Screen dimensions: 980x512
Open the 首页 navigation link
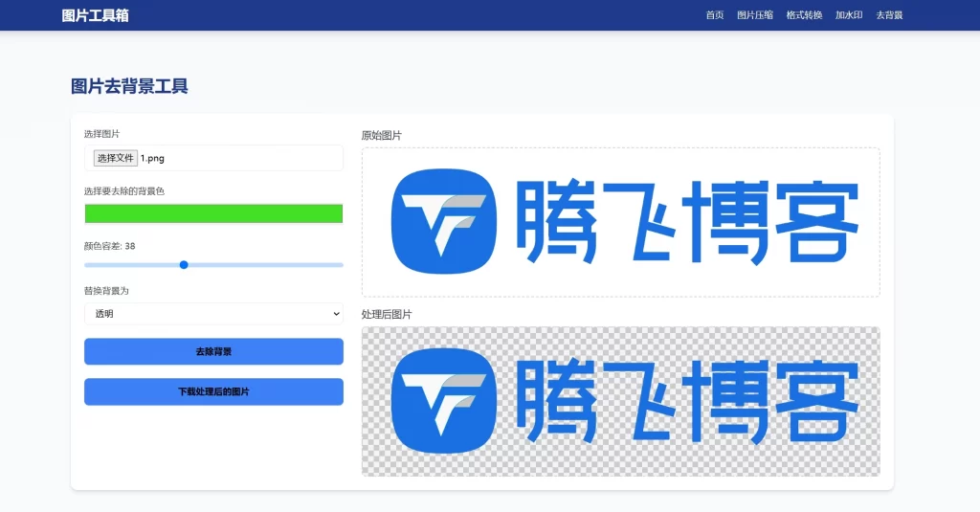point(714,15)
